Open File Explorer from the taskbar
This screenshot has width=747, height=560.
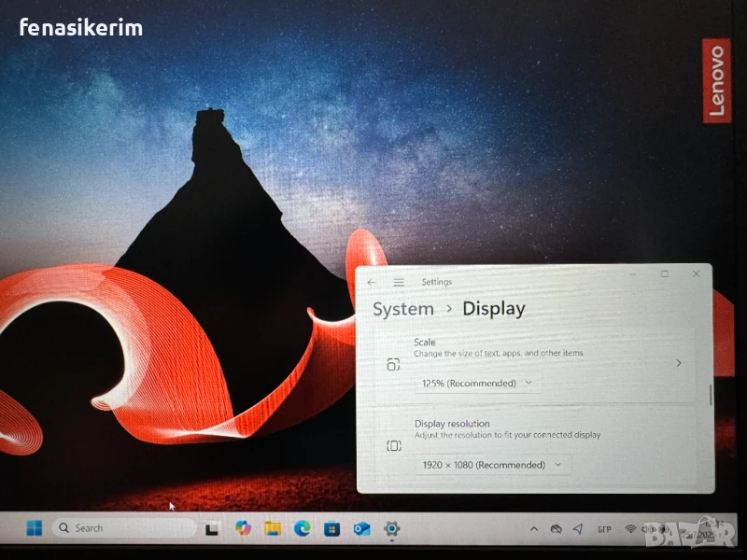(x=273, y=529)
